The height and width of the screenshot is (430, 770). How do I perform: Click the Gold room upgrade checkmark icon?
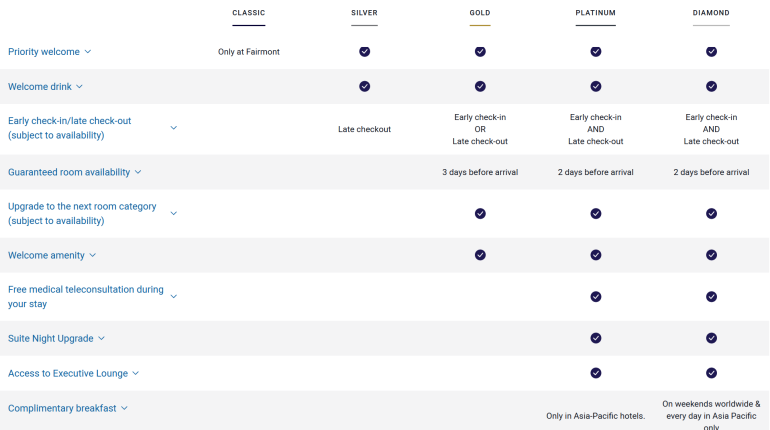pos(480,213)
